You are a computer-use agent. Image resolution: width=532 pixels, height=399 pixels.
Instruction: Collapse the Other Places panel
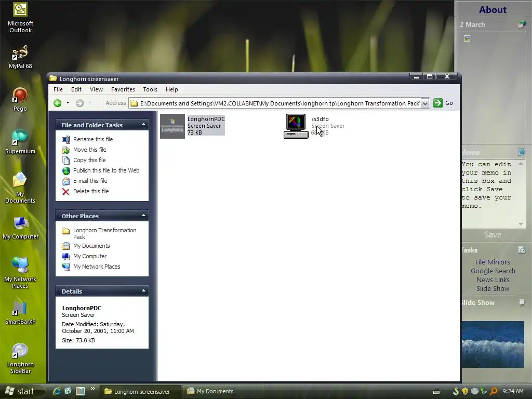coord(143,216)
